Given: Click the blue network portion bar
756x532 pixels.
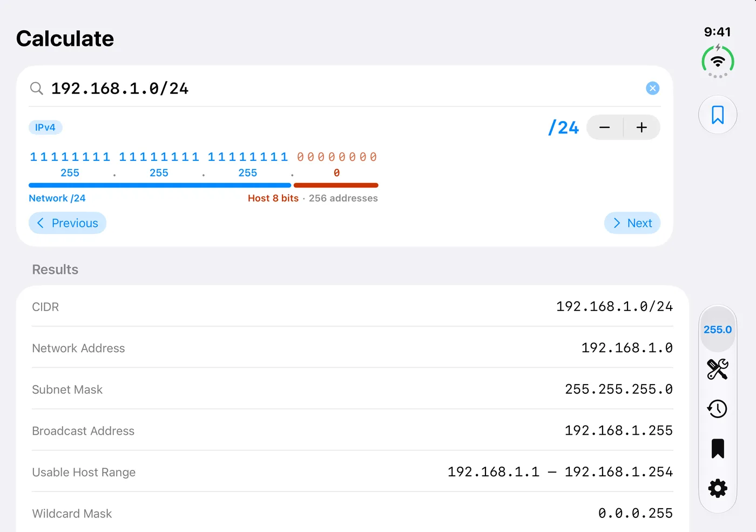Looking at the screenshot, I should [160, 185].
